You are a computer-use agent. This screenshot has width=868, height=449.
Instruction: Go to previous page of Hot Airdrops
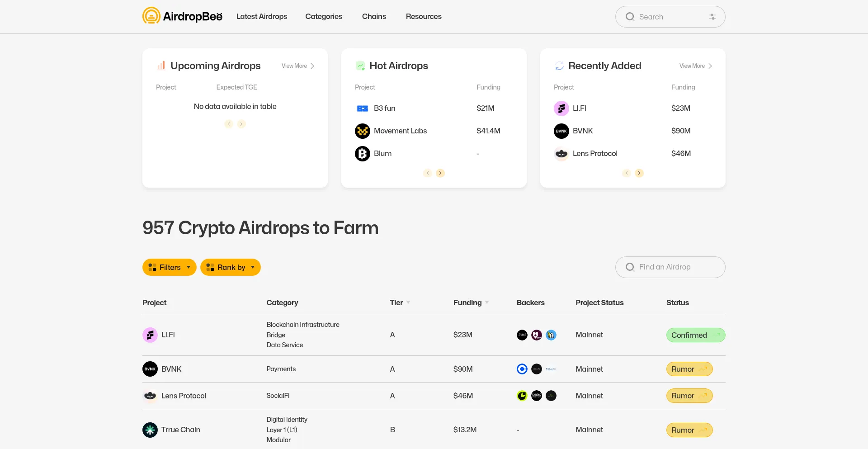pyautogui.click(x=428, y=173)
